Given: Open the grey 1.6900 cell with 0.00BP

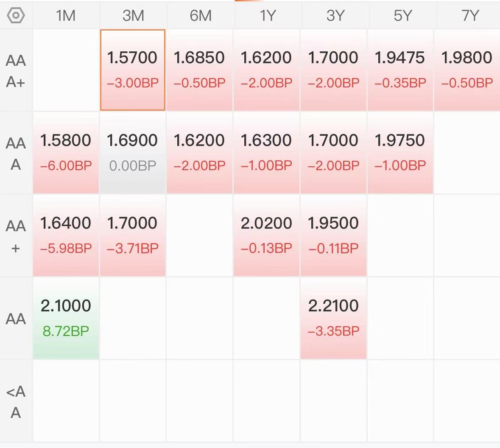Looking at the screenshot, I should [x=133, y=153].
